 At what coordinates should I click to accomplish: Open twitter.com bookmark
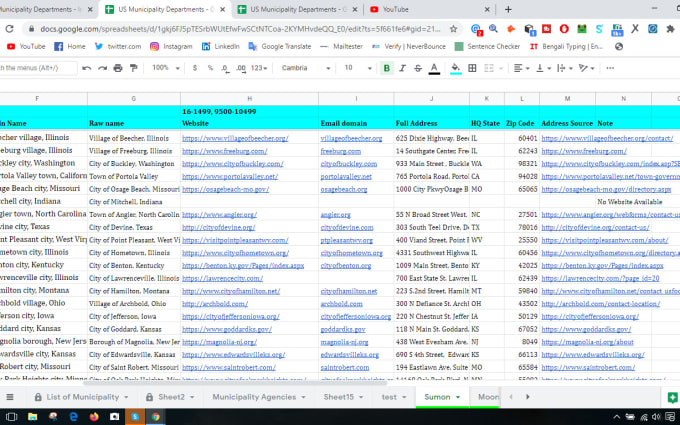pos(118,46)
